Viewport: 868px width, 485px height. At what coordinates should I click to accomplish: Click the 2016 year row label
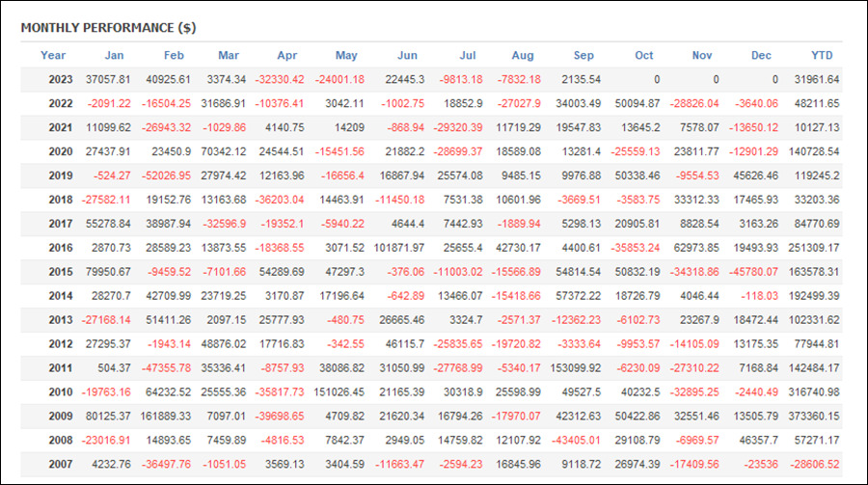tap(61, 248)
